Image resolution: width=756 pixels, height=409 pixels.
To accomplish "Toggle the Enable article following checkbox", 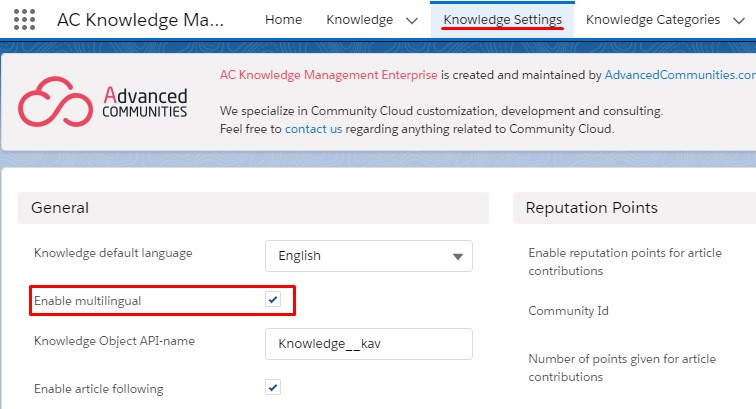I will pyautogui.click(x=273, y=387).
